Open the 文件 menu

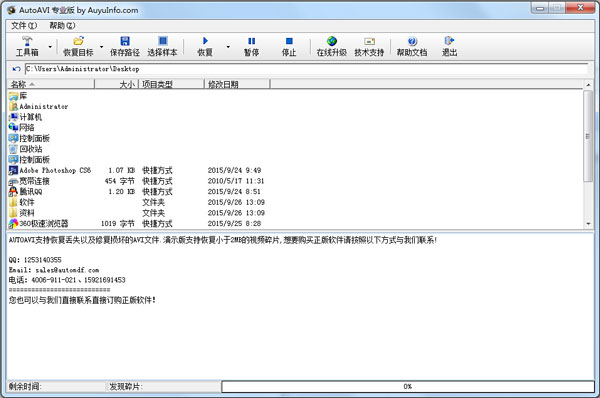pyautogui.click(x=24, y=26)
